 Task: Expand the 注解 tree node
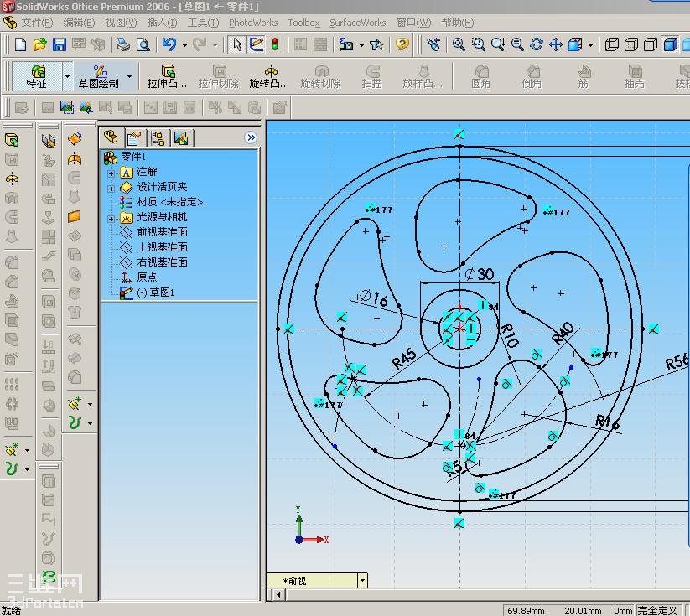click(x=112, y=173)
